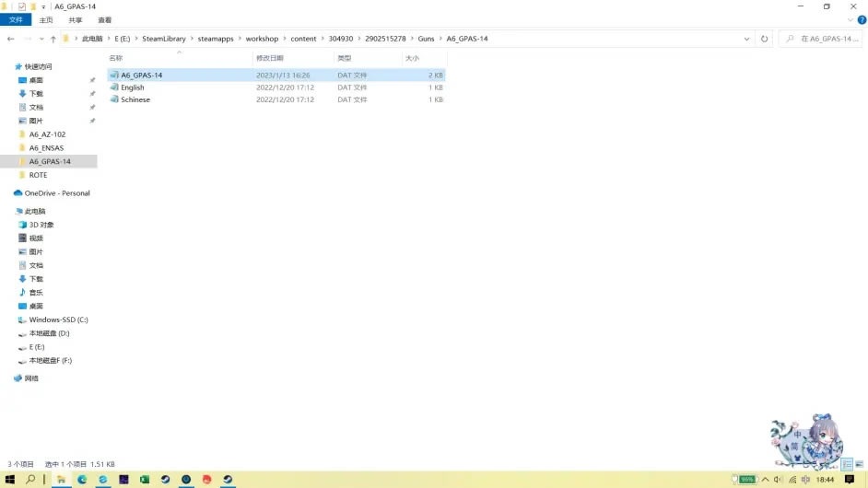Select the A6_ENSAS folder in quick access
This screenshot has height=488, width=868.
[x=46, y=147]
